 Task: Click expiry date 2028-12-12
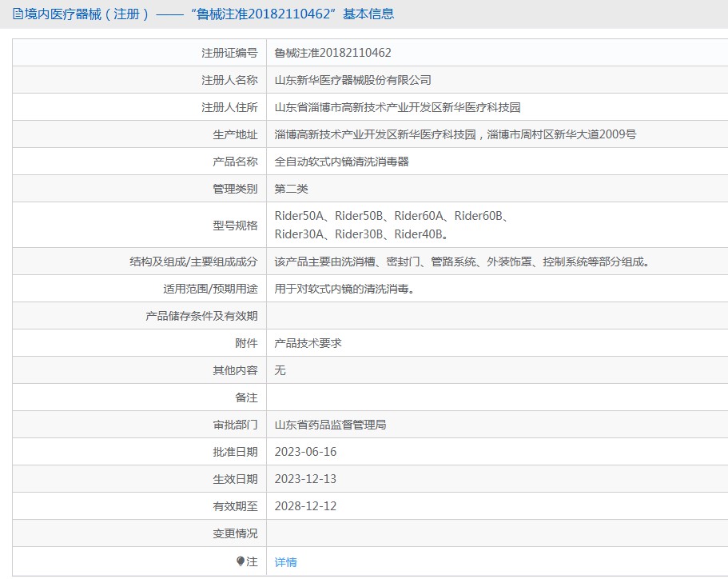pyautogui.click(x=305, y=506)
